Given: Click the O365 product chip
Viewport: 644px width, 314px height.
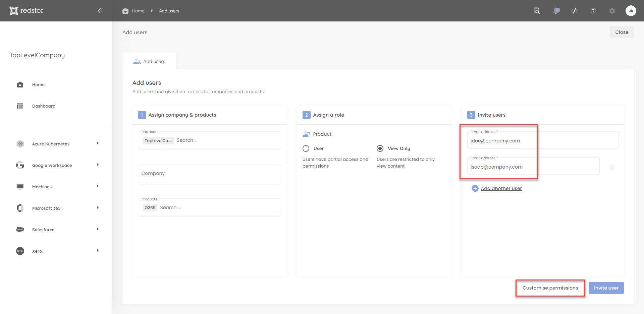Looking at the screenshot, I should [150, 208].
